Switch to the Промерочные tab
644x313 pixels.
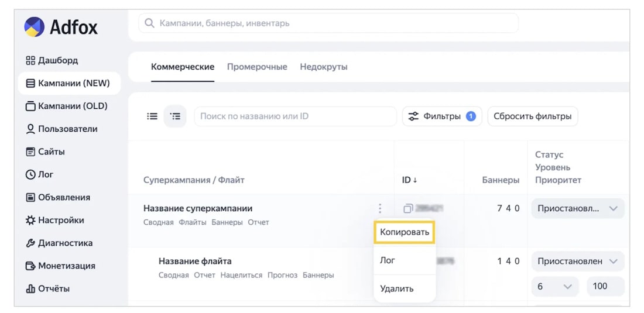[257, 67]
